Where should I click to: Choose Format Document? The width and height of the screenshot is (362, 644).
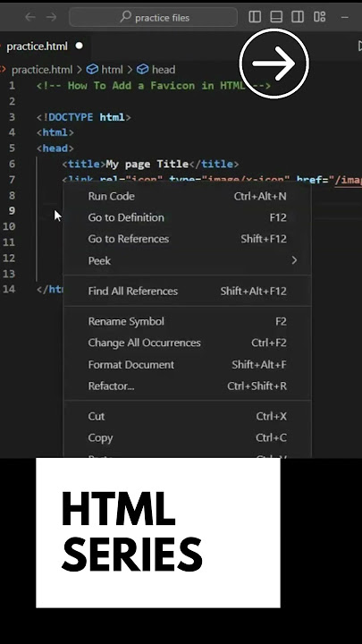187,365
